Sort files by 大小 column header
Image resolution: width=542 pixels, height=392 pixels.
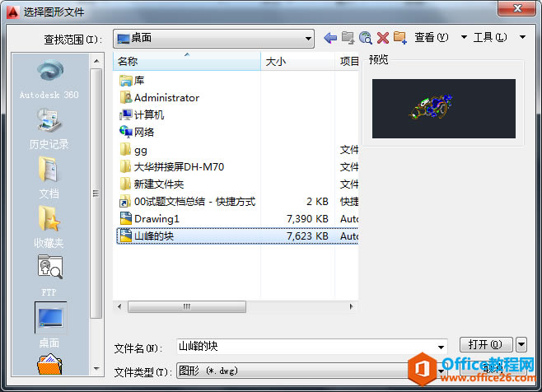[297, 62]
